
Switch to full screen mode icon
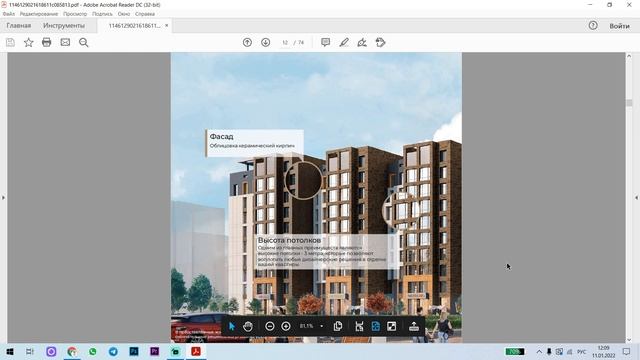[391, 326]
